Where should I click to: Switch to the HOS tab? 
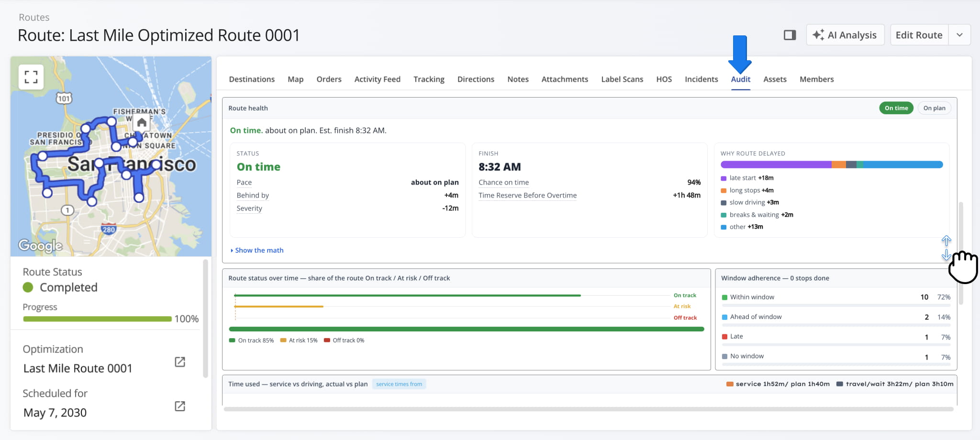pos(664,79)
